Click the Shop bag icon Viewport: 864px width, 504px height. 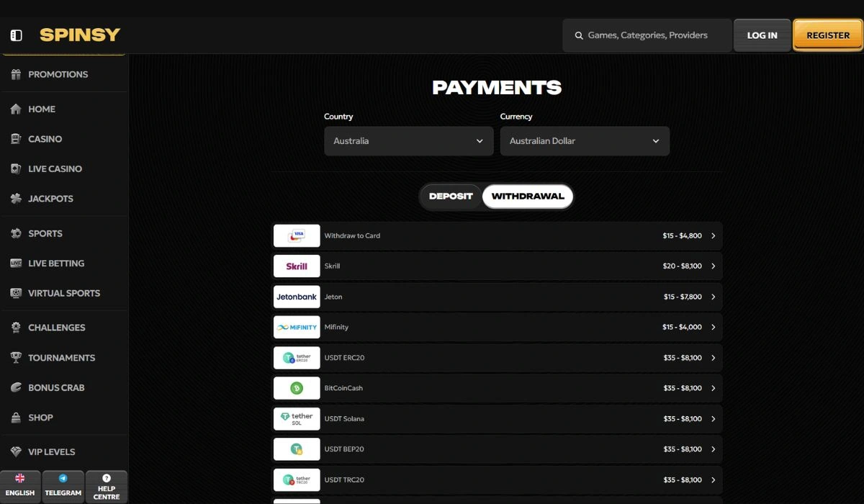point(16,418)
